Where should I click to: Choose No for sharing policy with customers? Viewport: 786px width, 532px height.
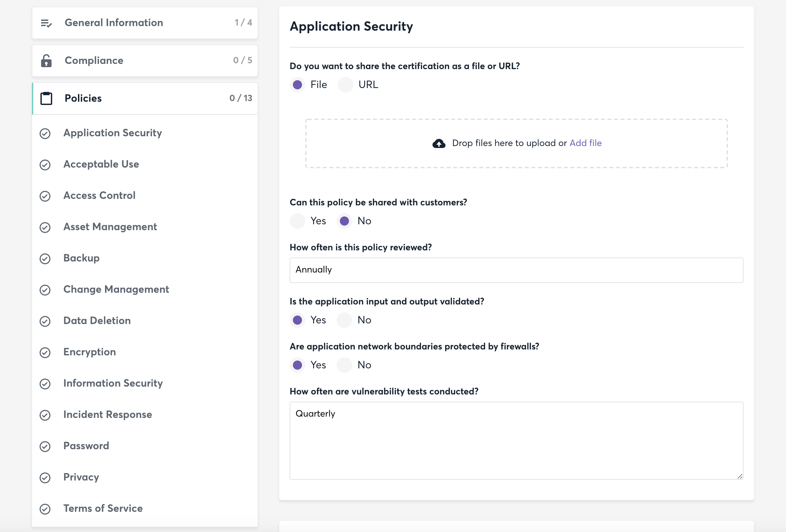pos(344,221)
